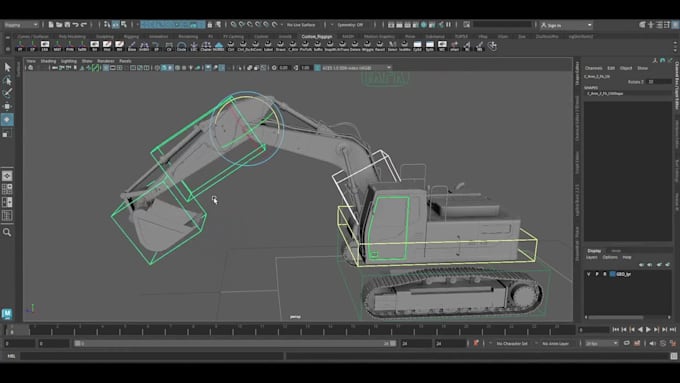Click the Maya home icon bottom-left
Image resolution: width=680 pixels, height=383 pixels.
(7, 313)
